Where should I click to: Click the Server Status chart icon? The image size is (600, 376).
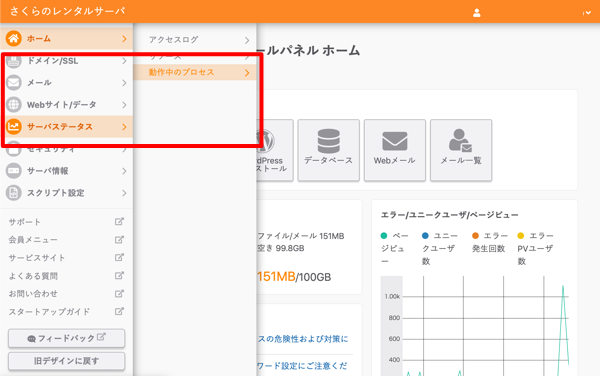[13, 127]
